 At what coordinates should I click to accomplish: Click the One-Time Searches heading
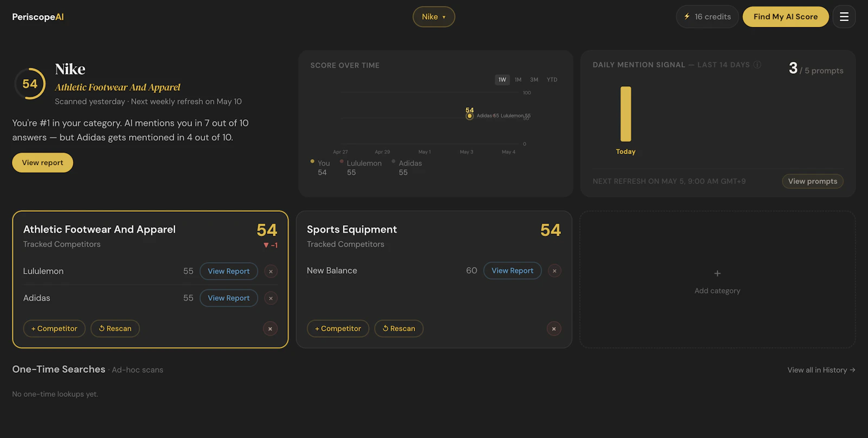click(x=59, y=370)
